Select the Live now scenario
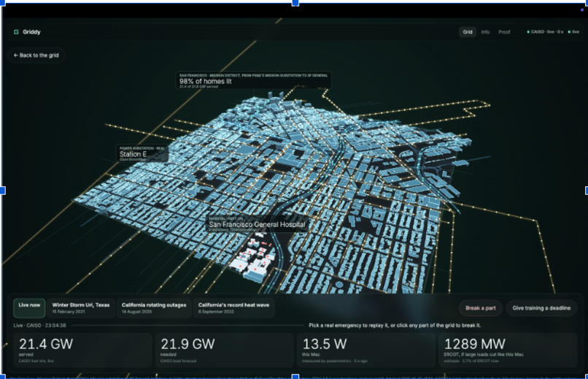 pos(29,308)
